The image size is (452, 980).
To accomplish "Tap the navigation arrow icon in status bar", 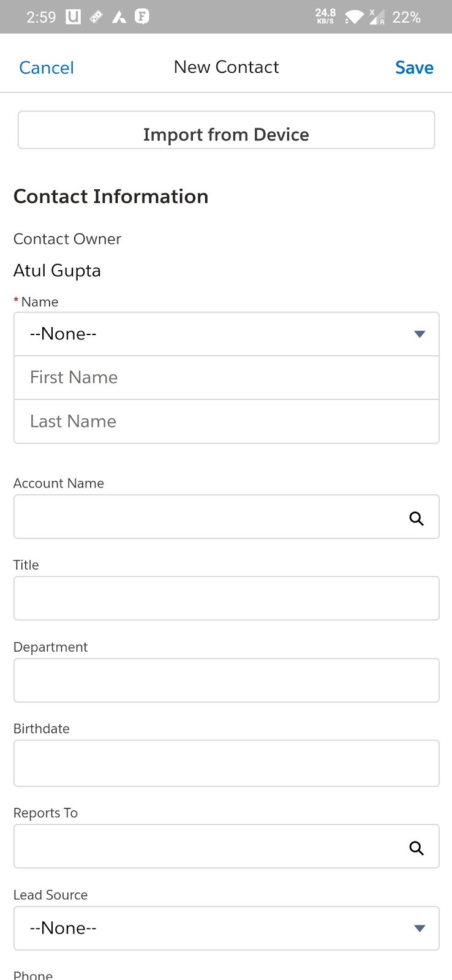I will tap(119, 17).
